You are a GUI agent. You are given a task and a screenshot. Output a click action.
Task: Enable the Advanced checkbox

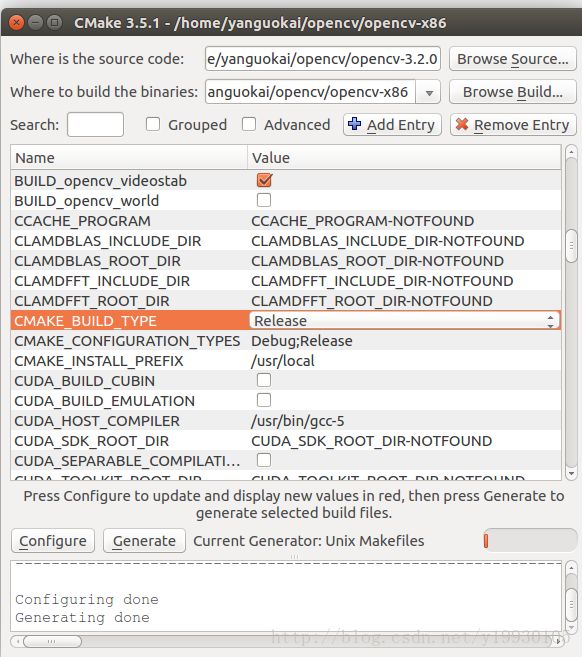[249, 124]
